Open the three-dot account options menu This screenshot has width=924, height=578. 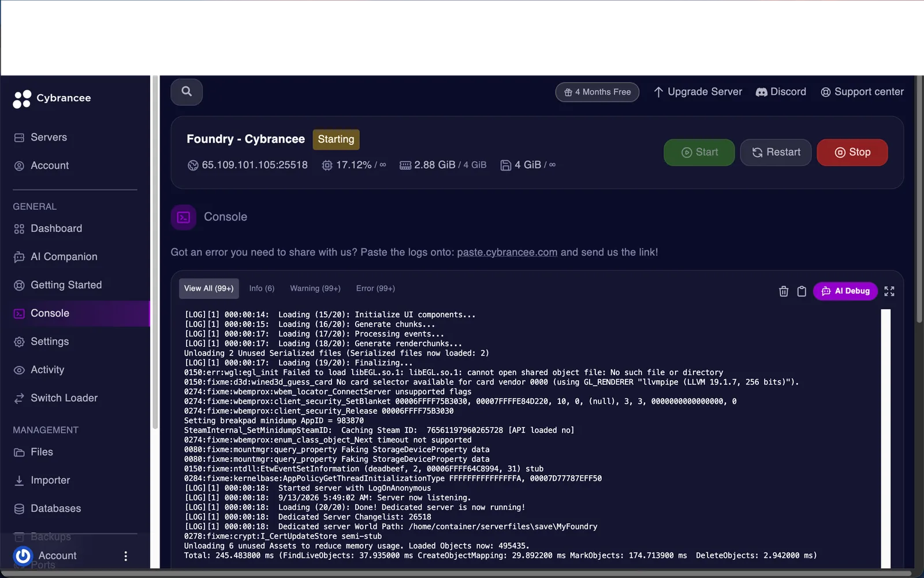pos(126,556)
